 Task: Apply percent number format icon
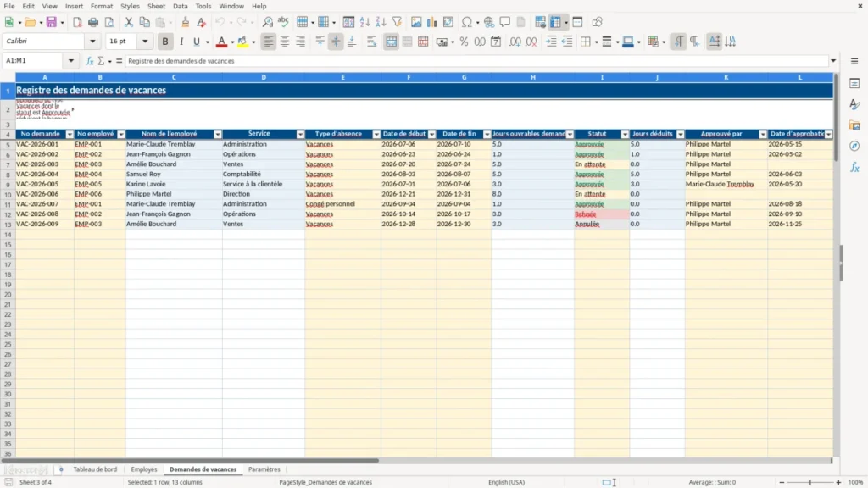click(x=464, y=42)
